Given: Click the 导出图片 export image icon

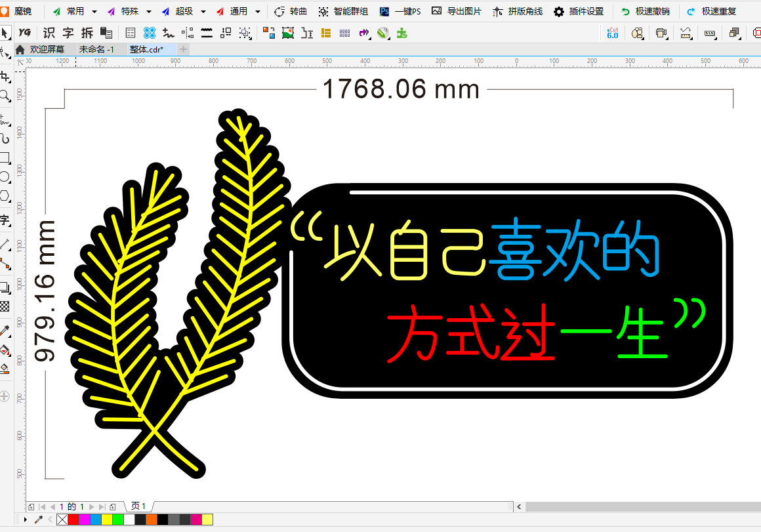Looking at the screenshot, I should click(456, 12).
